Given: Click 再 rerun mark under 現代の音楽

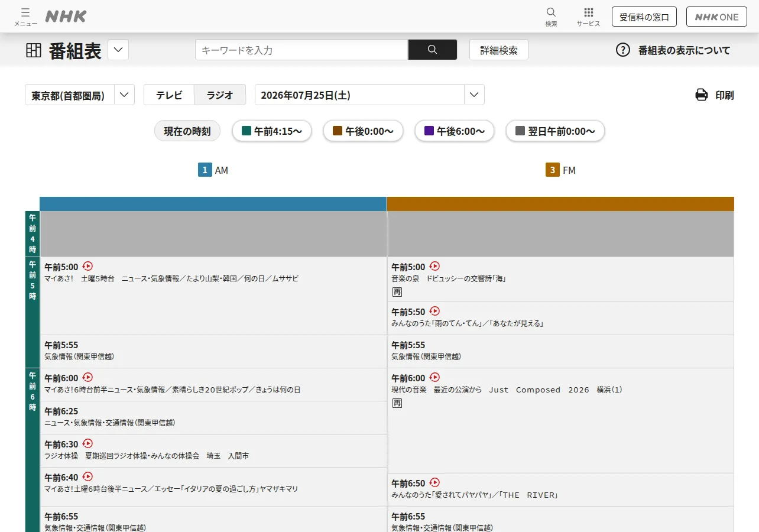Looking at the screenshot, I should pyautogui.click(x=397, y=403).
